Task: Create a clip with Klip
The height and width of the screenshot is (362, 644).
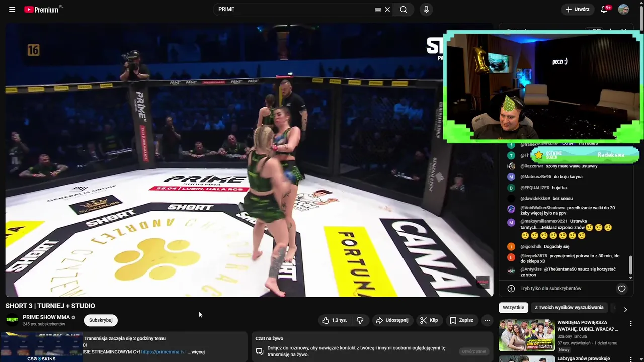Action: pyautogui.click(x=429, y=320)
